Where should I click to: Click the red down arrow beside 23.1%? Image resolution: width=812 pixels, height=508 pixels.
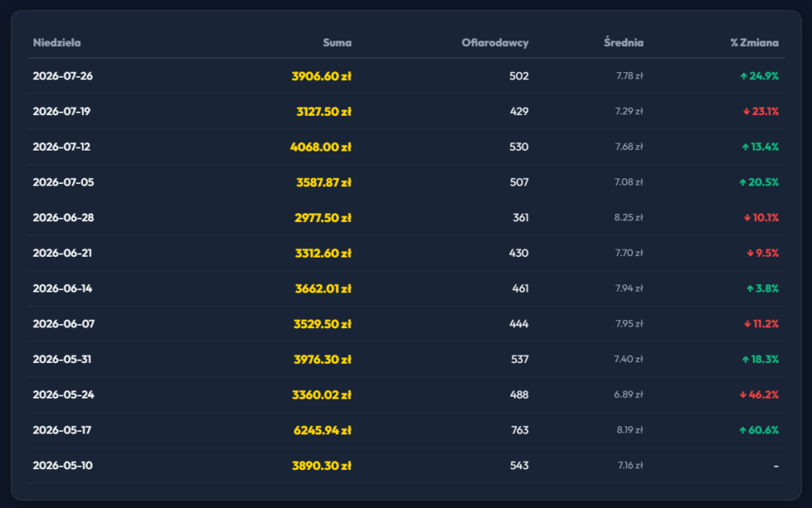coord(746,111)
